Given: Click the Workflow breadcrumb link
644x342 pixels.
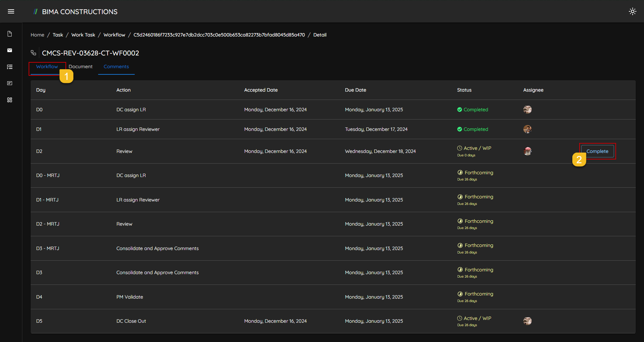Looking at the screenshot, I should click(x=114, y=35).
